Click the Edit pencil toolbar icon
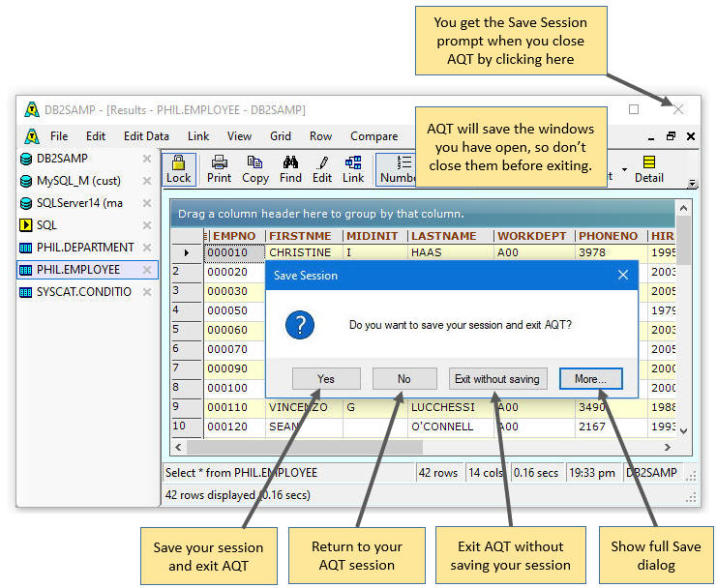717x588 pixels. click(x=322, y=169)
